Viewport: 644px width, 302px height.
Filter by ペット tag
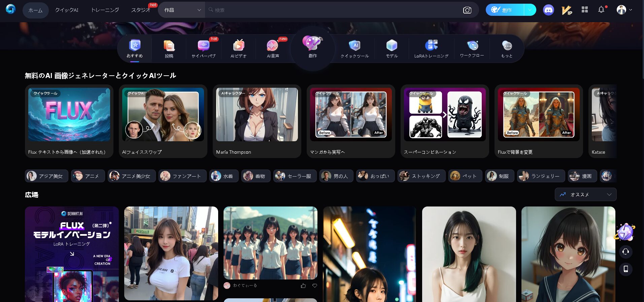pos(465,176)
